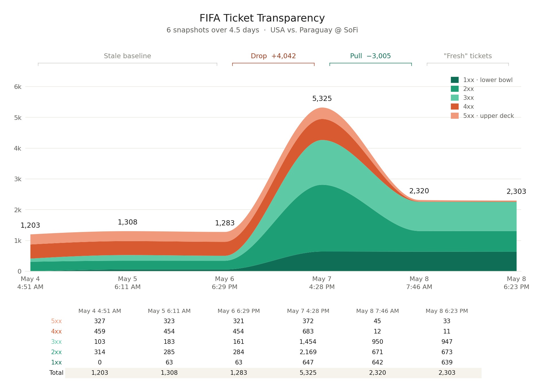Select the chart title FIFA Ticket Transparency
543x392 pixels.
[x=262, y=18]
